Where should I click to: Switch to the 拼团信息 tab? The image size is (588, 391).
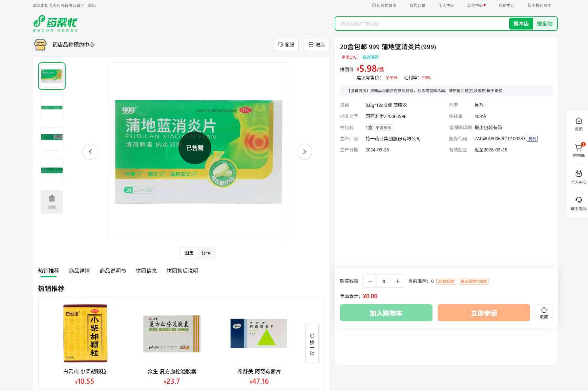pos(146,271)
